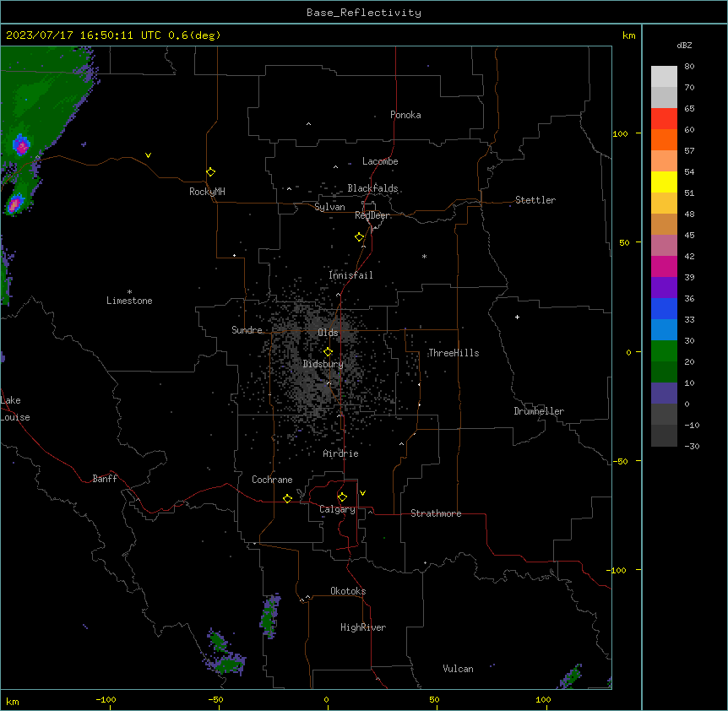Click the Sundre label
728x711 pixels.
(247, 330)
